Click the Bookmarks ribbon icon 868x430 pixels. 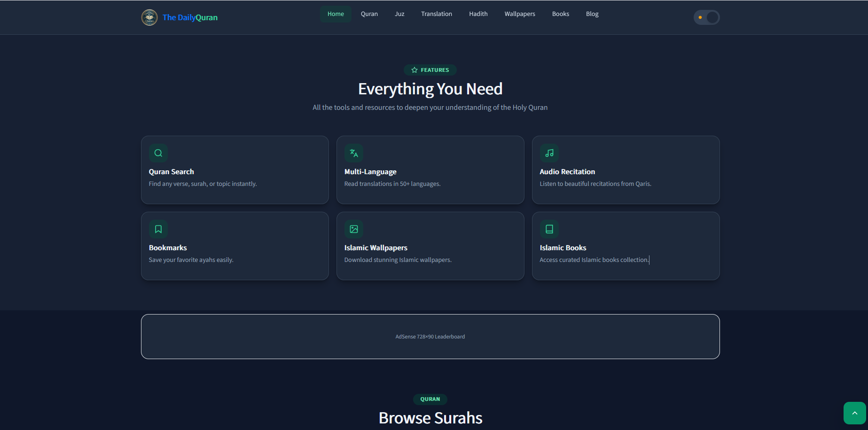click(158, 229)
